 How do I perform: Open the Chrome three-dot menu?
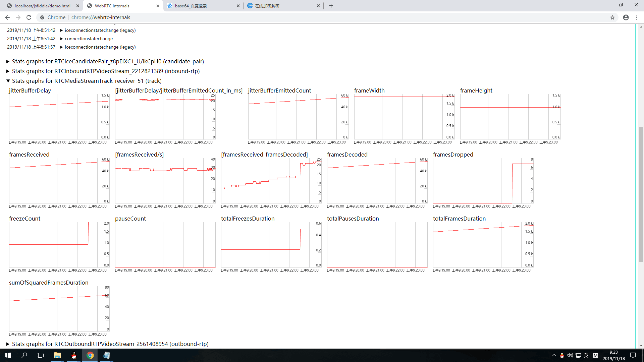coord(637,17)
